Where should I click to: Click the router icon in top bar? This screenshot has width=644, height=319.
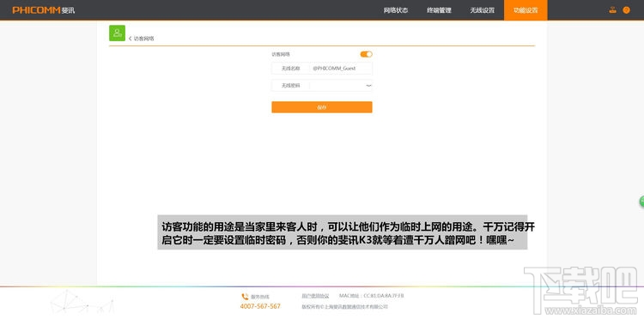[x=613, y=9]
